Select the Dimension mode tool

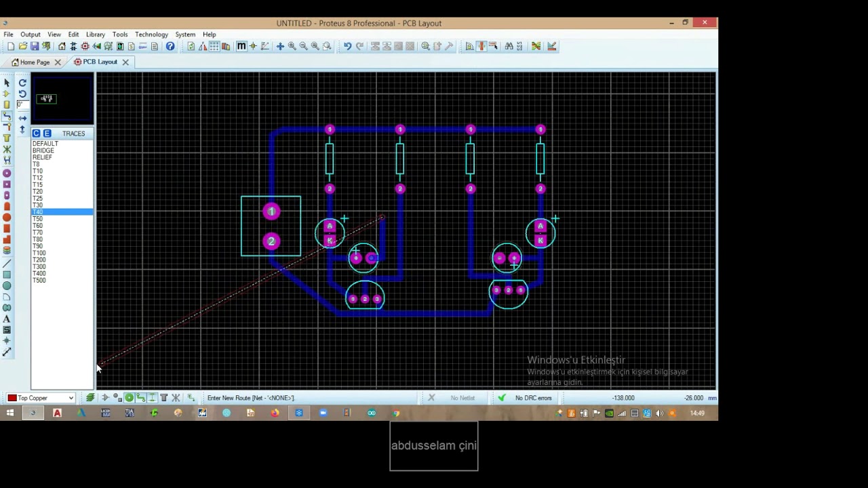(x=7, y=352)
